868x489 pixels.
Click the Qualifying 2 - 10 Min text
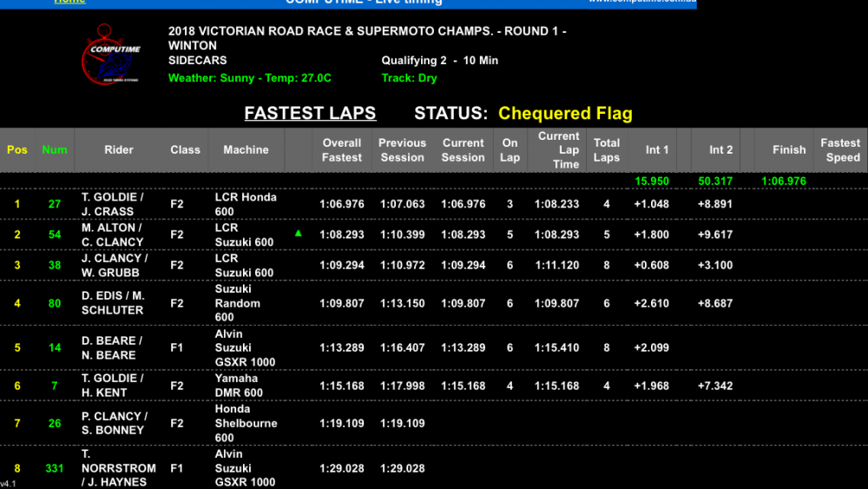point(439,60)
